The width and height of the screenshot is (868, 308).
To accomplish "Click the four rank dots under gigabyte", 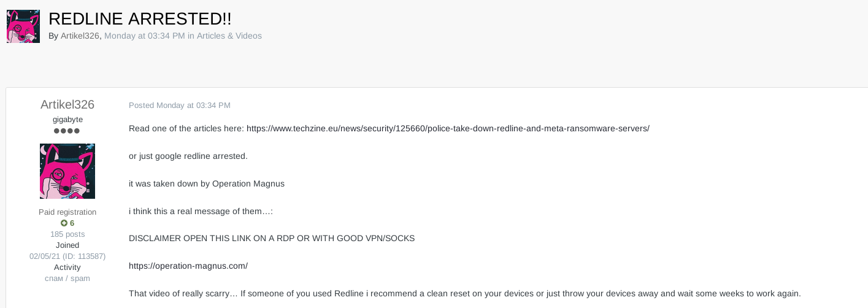I will point(67,131).
